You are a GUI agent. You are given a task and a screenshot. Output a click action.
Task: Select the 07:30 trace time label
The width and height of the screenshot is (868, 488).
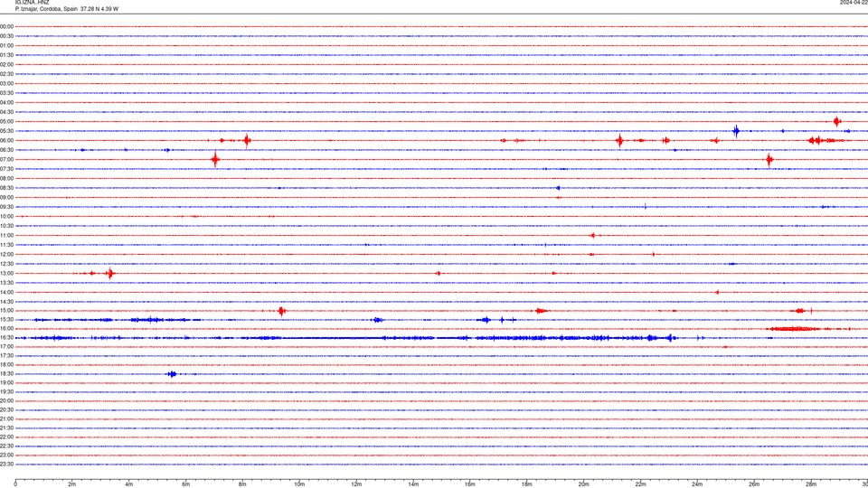coord(6,169)
